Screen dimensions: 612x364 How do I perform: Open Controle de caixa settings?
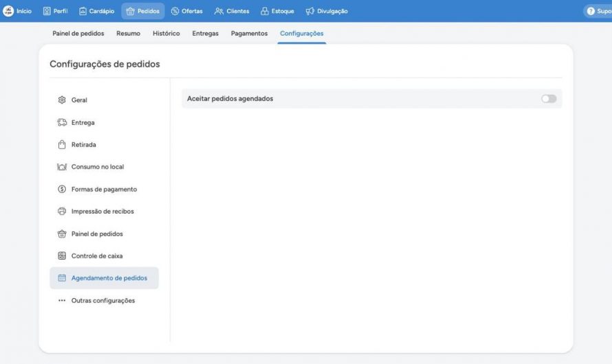coord(105,255)
